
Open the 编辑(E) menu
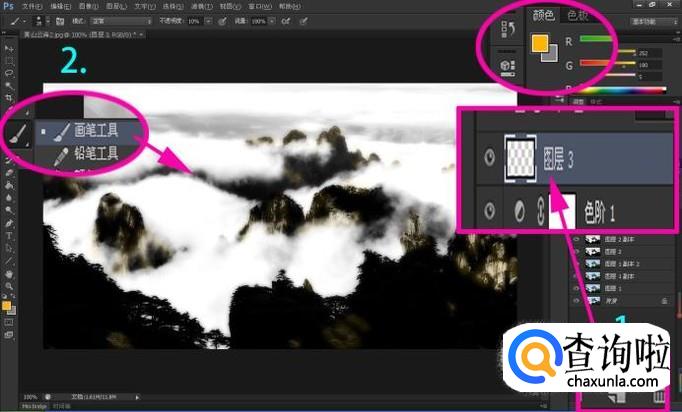pos(60,6)
